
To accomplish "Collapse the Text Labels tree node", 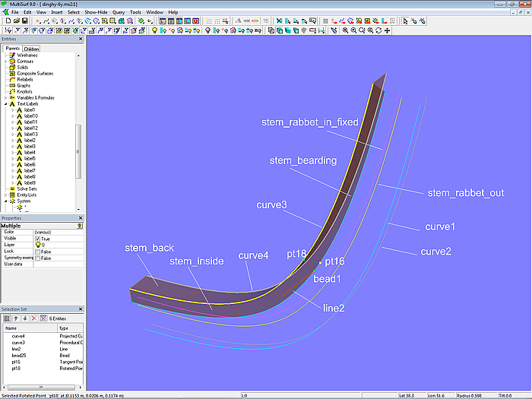I will pyautogui.click(x=5, y=104).
